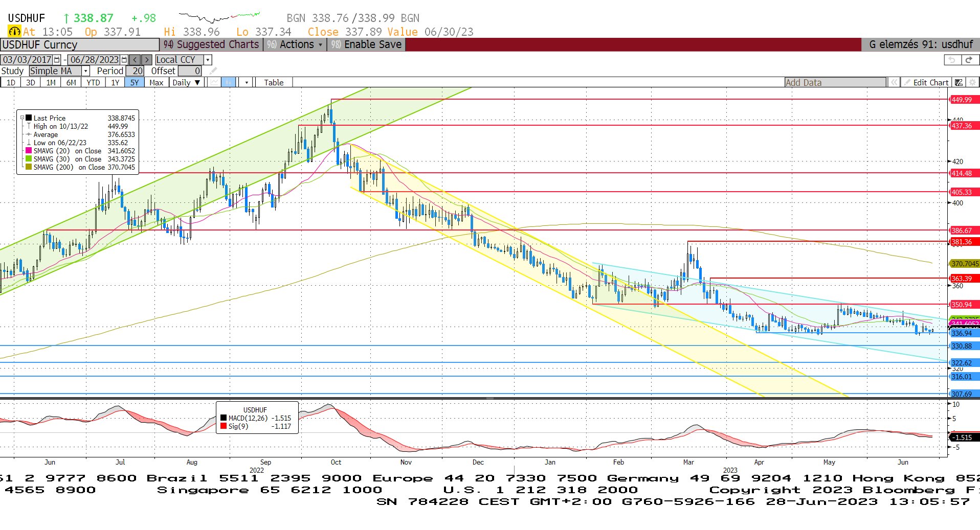The height and width of the screenshot is (530, 980).
Task: Click SMAVG (30) green legend swatch
Action: [x=29, y=159]
